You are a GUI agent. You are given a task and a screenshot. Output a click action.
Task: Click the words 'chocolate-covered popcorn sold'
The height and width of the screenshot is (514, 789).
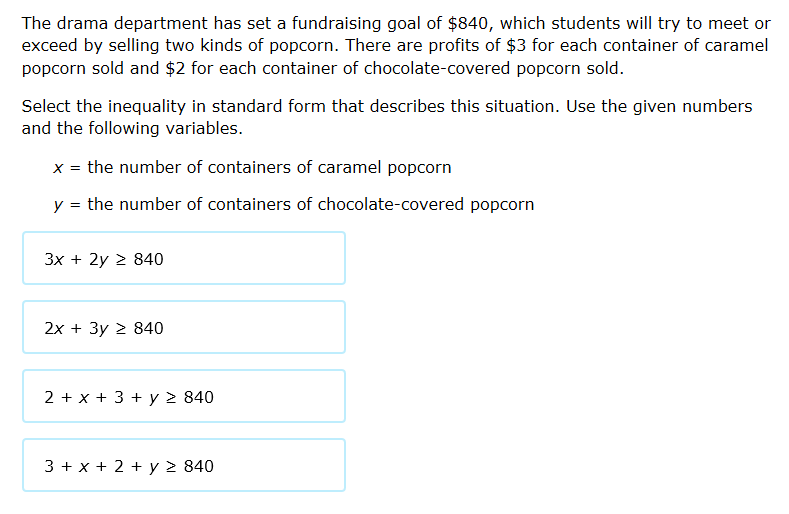click(492, 68)
